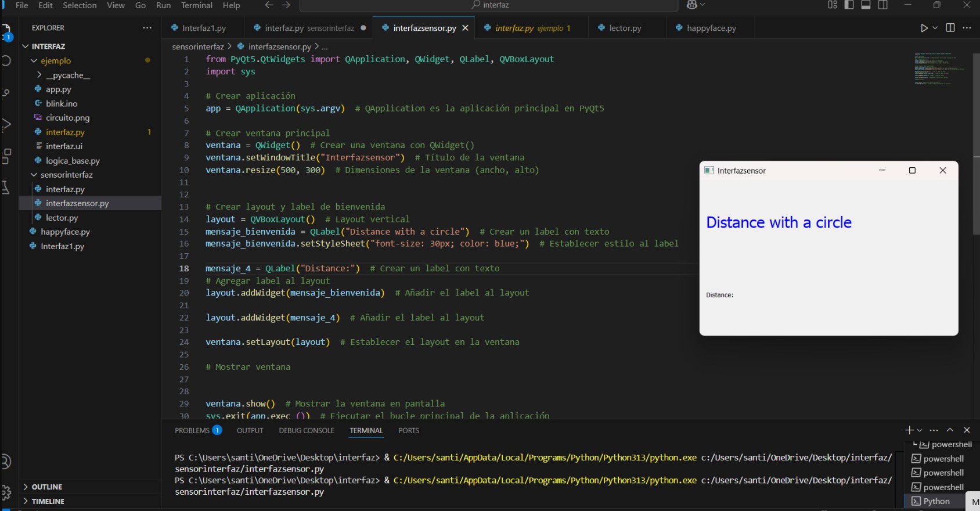Split the editor to the right
This screenshot has width=980, height=511.
[950, 28]
